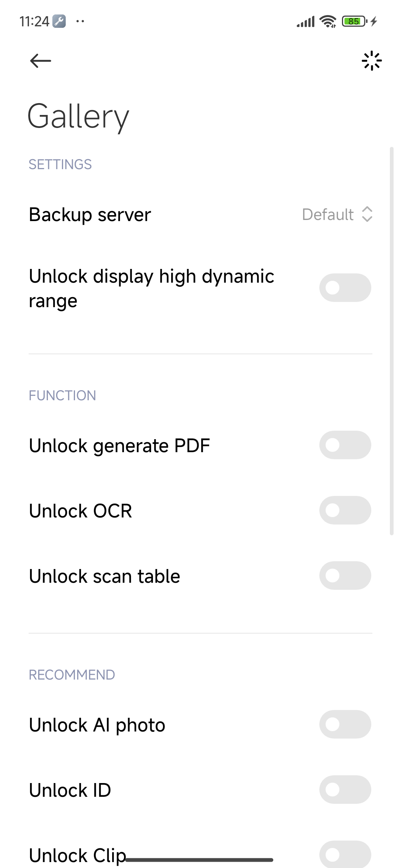
Task: Open the Backup server Default dropdown
Action: (328, 214)
